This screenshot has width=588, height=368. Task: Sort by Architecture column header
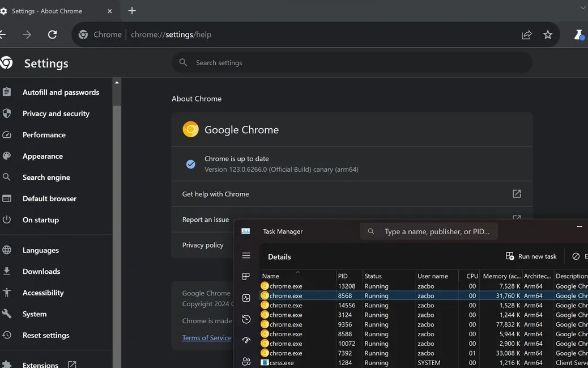point(538,276)
